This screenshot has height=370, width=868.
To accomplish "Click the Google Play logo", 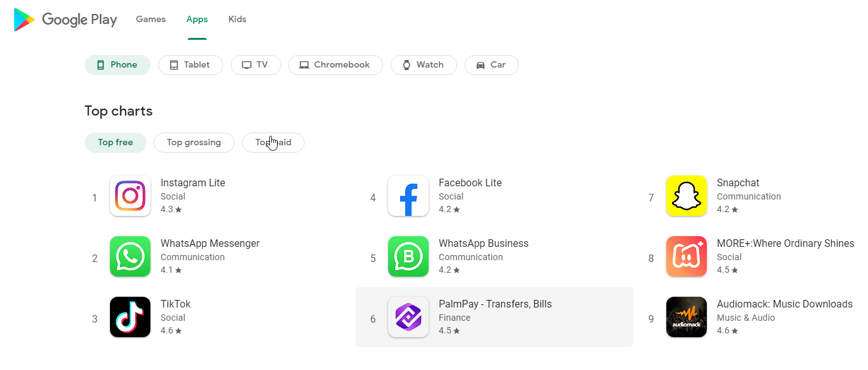I will click(65, 20).
